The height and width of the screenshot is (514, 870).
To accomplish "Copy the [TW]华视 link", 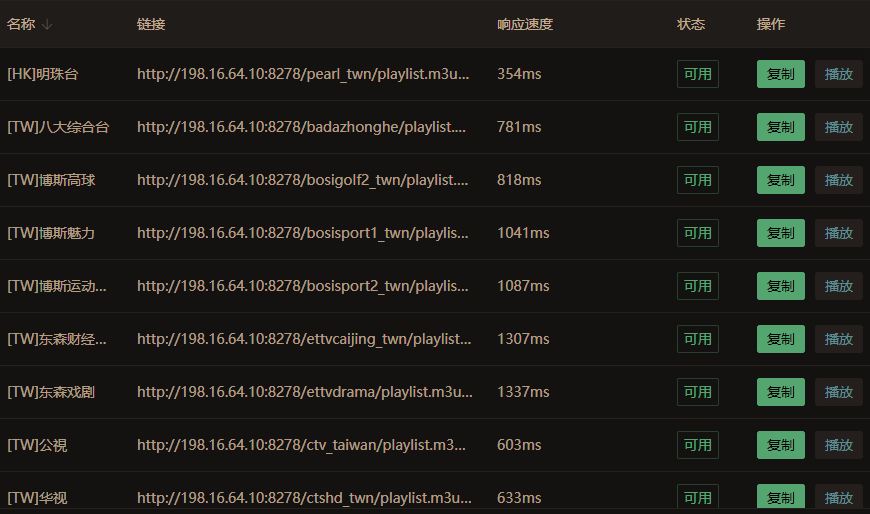I will tap(781, 497).
